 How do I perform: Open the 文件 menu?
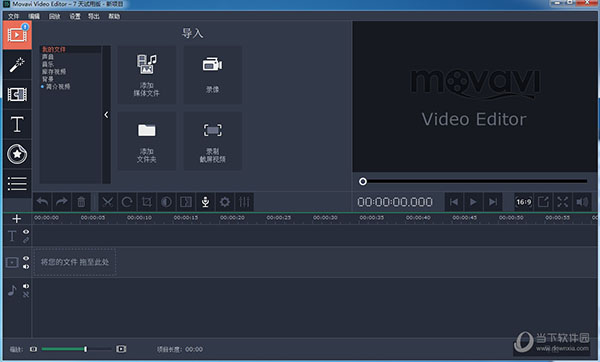pyautogui.click(x=13, y=16)
